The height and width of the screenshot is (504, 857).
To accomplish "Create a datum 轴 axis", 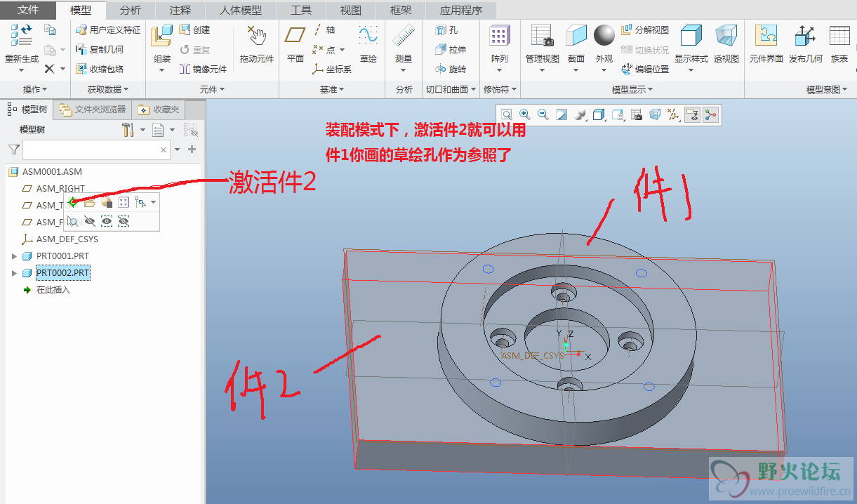I will (x=324, y=30).
